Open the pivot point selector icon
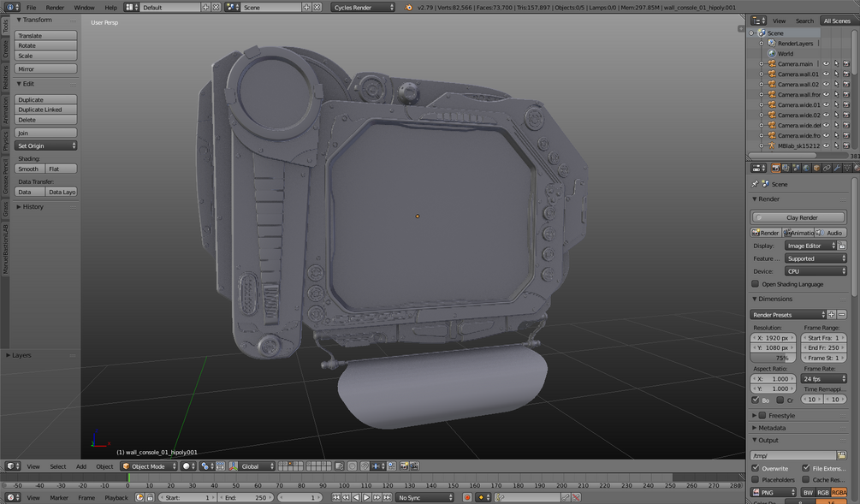Image resolution: width=860 pixels, height=504 pixels. 207,466
